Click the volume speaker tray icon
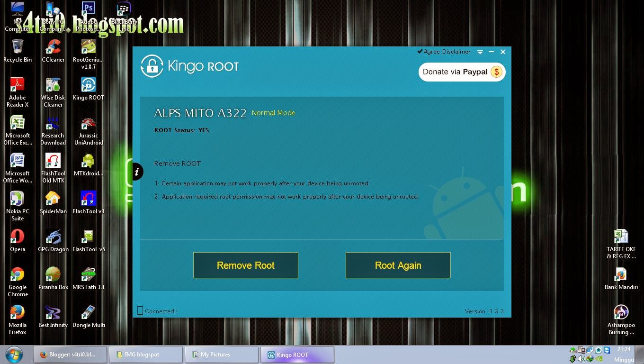 pos(582,359)
